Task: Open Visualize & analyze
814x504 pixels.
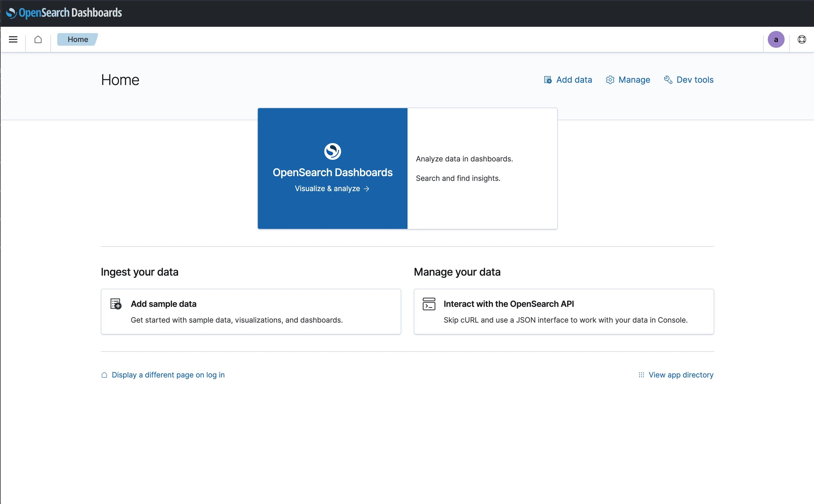Action: pos(332,188)
